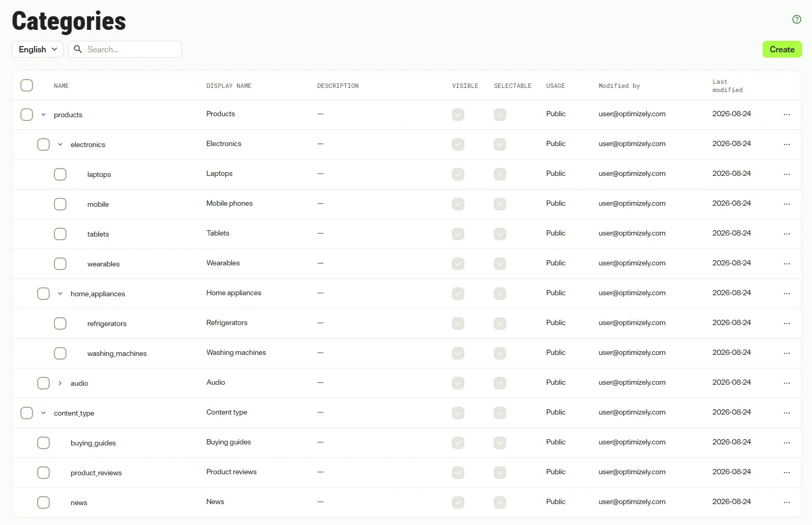Open the mobile category name

98,204
